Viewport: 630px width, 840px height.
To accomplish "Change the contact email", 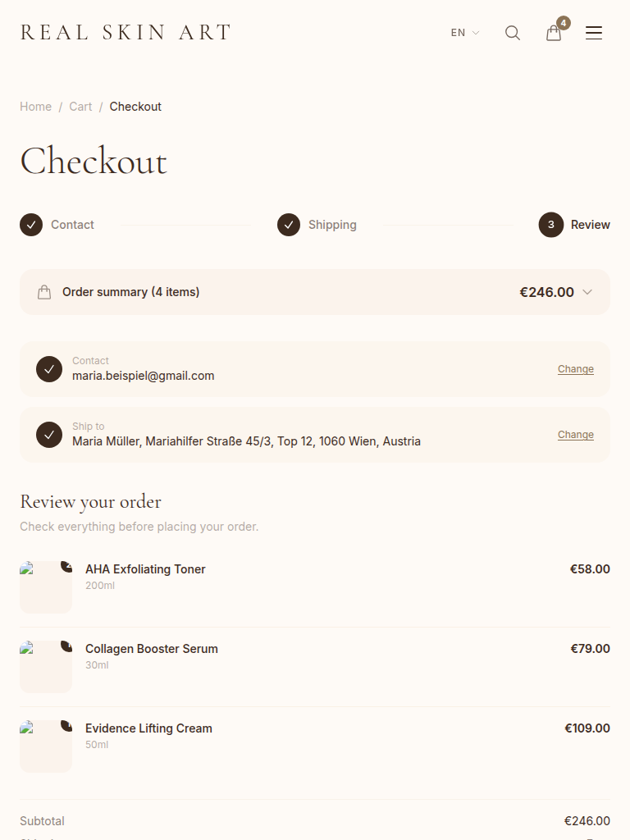I will 575,369.
